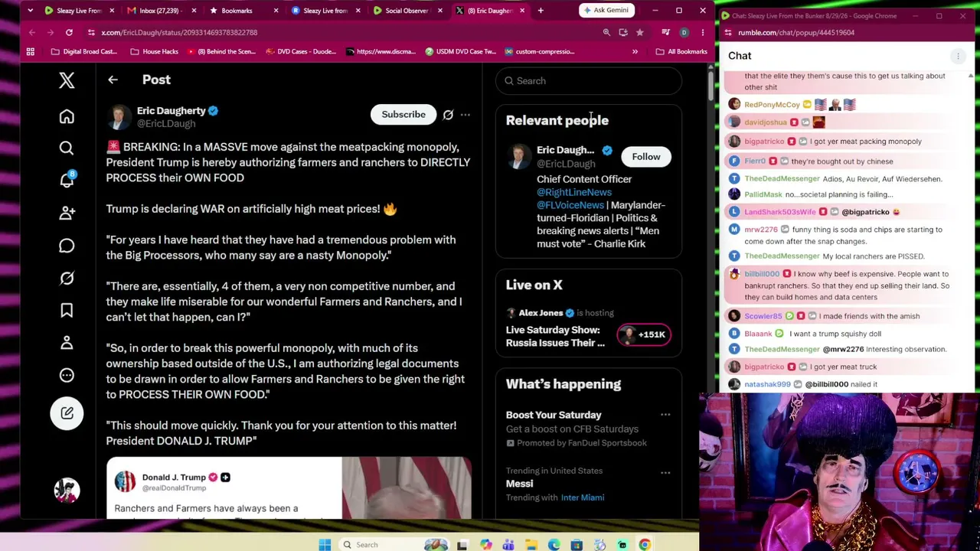Click the X Search field
Image resolution: width=980 pixels, height=551 pixels.
coord(589,81)
